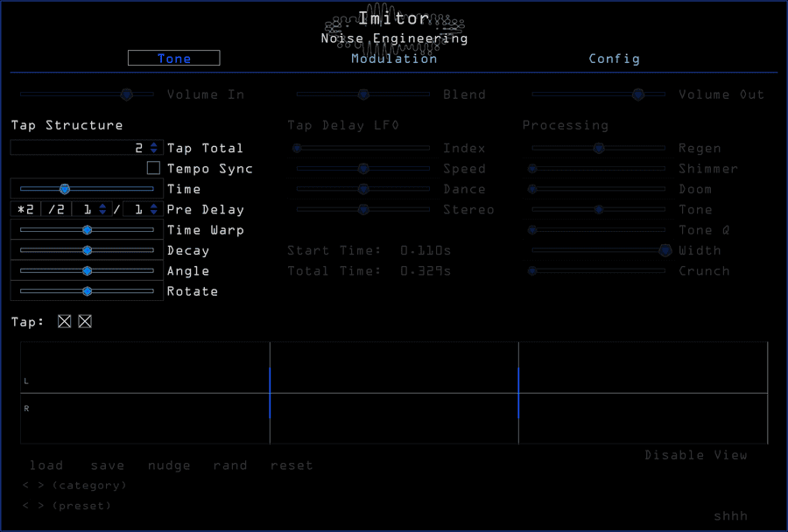The width and height of the screenshot is (788, 532).
Task: Click the Width slider handle
Action: (x=665, y=250)
